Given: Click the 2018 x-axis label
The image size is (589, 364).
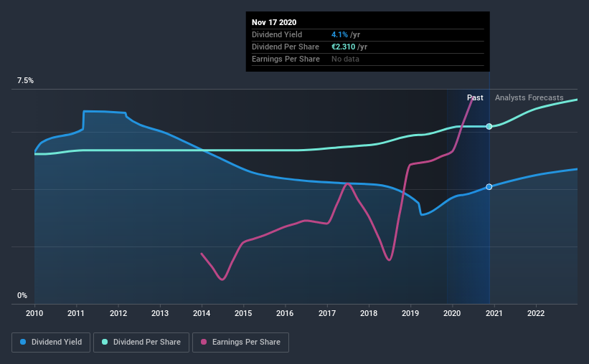Looking at the screenshot, I should [369, 313].
